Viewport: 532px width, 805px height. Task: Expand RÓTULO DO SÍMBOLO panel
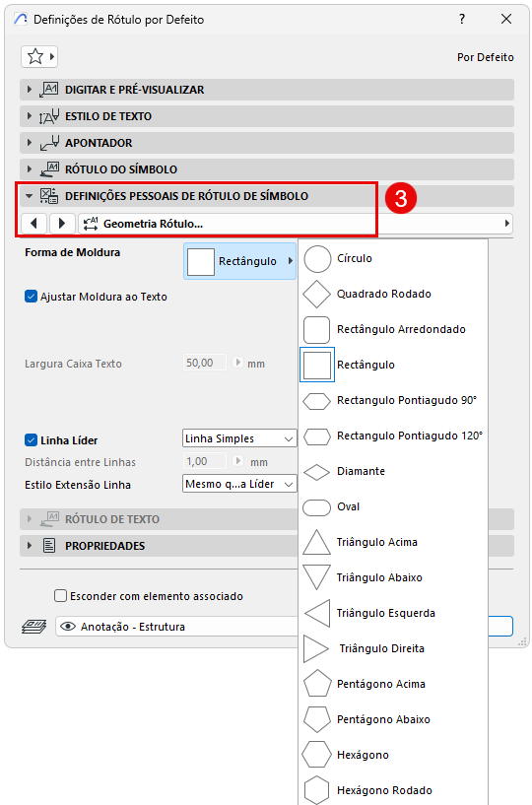tap(267, 169)
